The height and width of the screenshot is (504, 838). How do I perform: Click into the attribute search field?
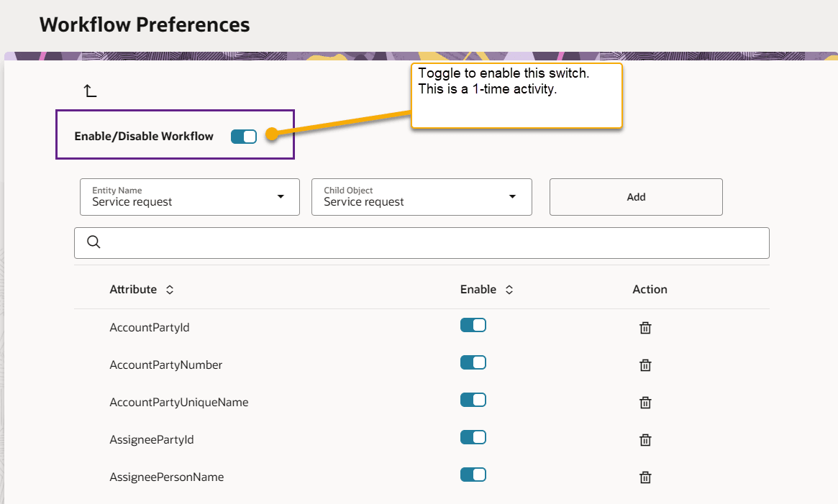[432, 243]
